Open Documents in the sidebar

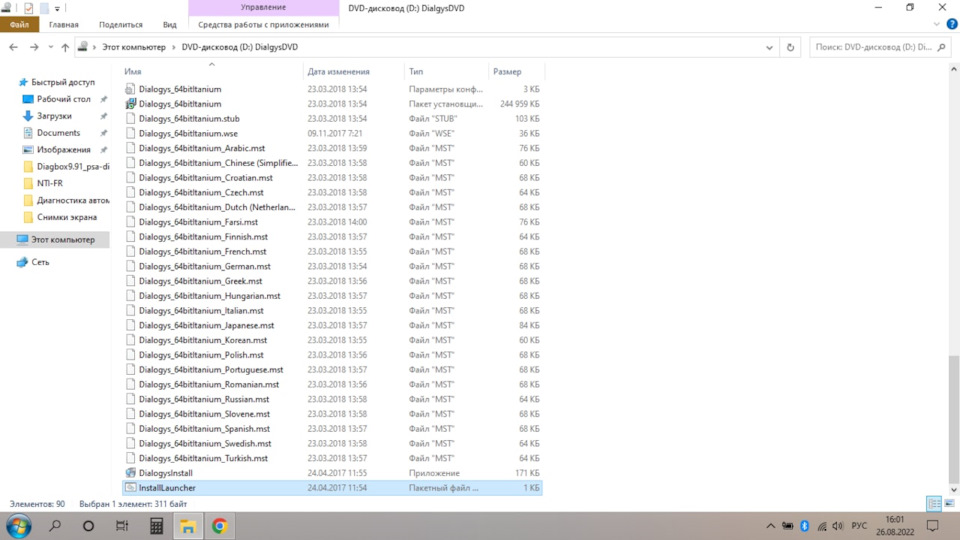click(58, 133)
